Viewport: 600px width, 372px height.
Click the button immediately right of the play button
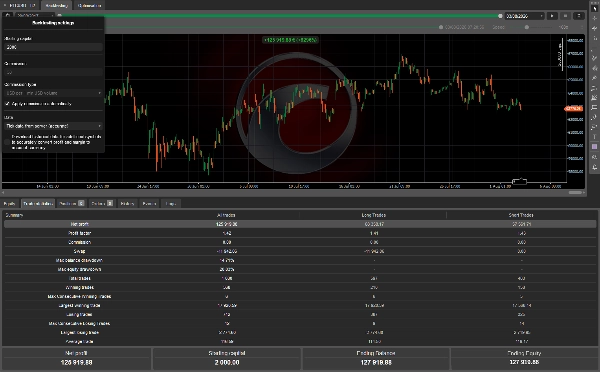(x=565, y=16)
